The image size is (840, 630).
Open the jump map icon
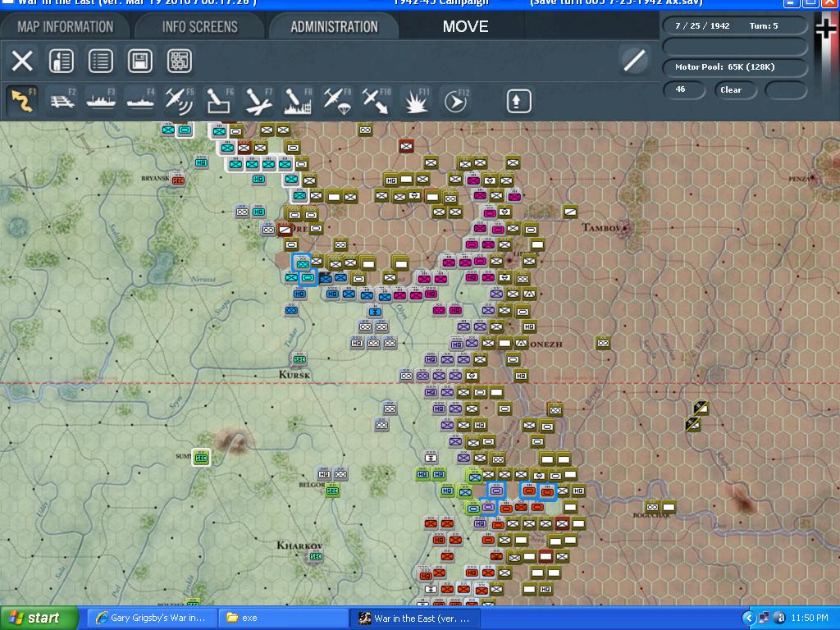click(180, 61)
